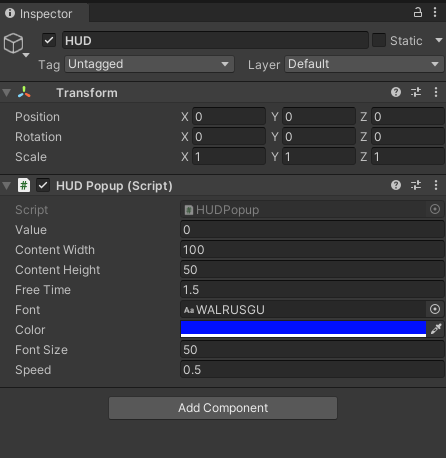Select the GameObject cube icon
Viewport: 446px width, 458px height.
(x=14, y=43)
